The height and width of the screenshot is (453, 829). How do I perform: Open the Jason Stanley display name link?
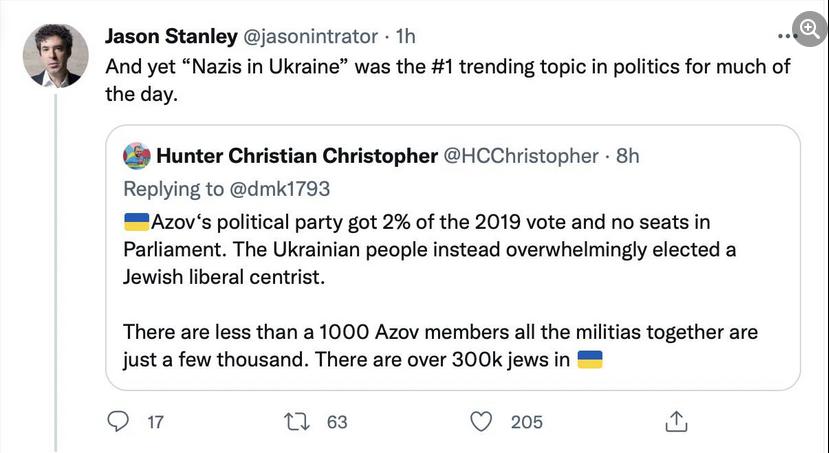pyautogui.click(x=171, y=36)
